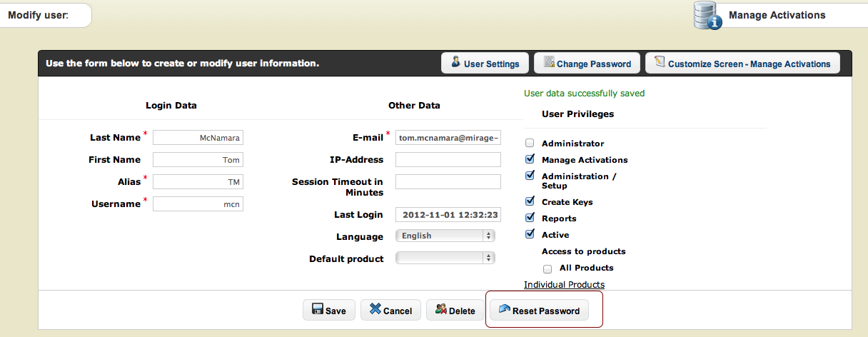Click the Cancel cross icon

(x=375, y=310)
